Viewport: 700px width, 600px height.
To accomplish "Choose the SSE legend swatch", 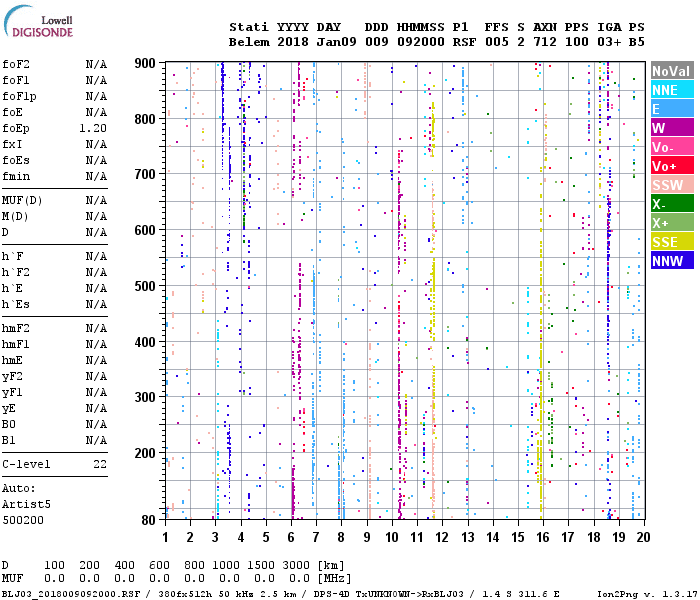I will point(672,242).
